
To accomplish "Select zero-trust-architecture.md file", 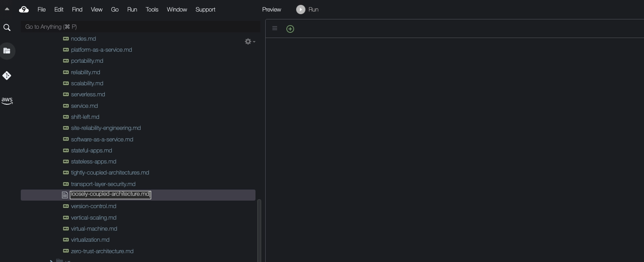I will 102,251.
